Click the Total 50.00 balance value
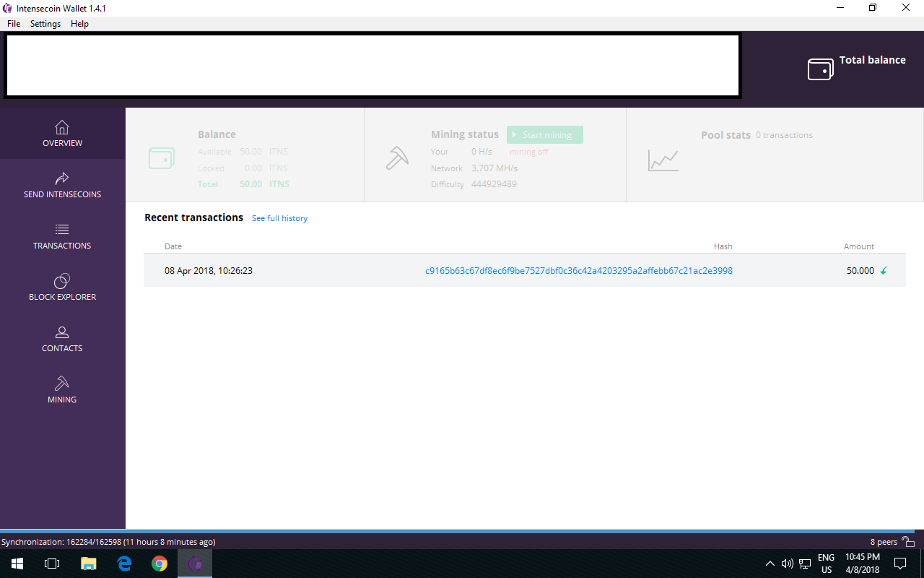This screenshot has width=924, height=578. pos(251,184)
